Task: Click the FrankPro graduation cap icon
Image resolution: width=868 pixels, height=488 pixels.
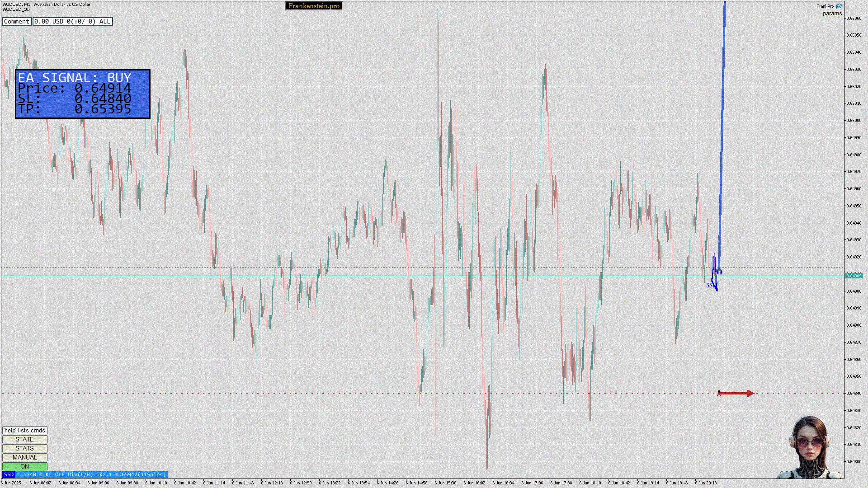Action: pos(839,6)
